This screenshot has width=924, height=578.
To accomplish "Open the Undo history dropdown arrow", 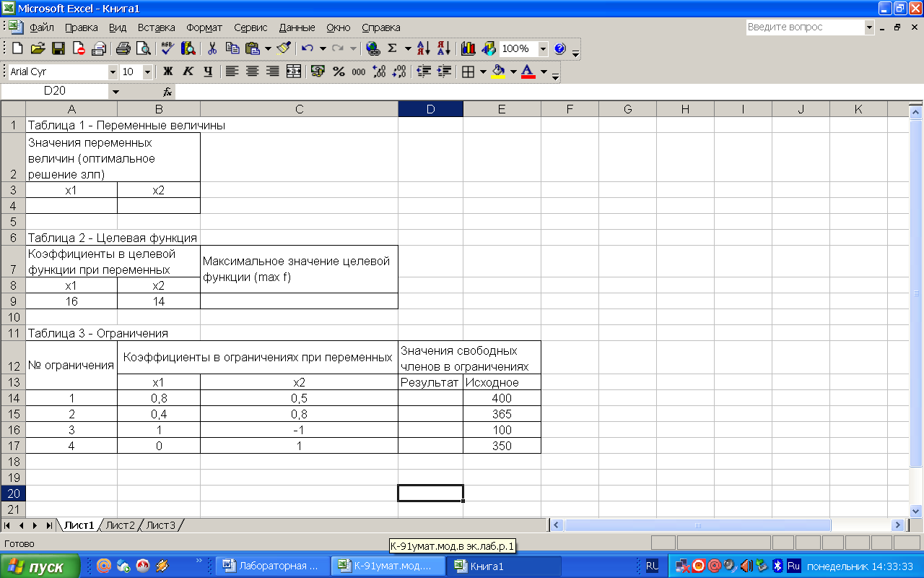I will pyautogui.click(x=323, y=48).
